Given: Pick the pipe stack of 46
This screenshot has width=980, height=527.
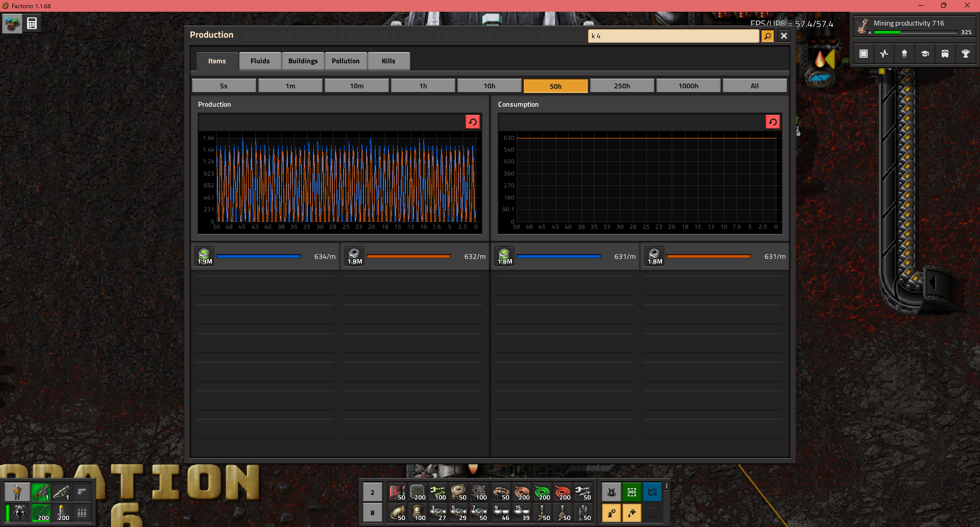Looking at the screenshot, I should coord(501,513).
